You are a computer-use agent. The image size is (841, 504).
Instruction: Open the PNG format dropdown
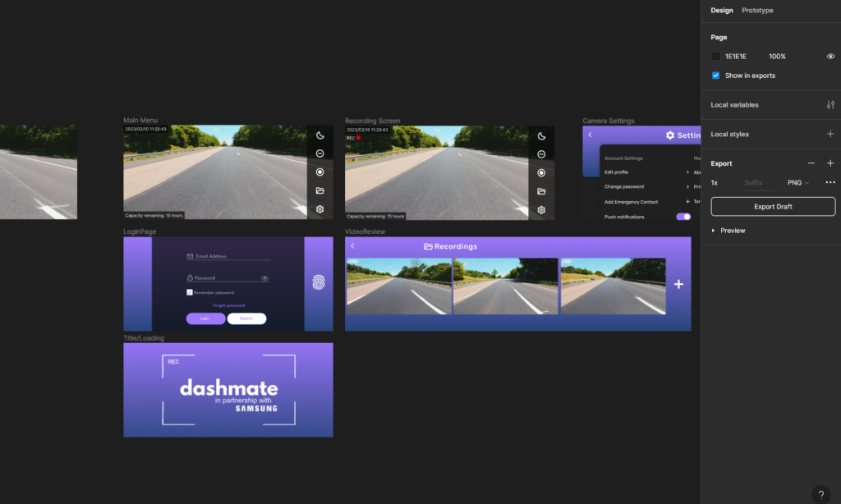click(x=798, y=183)
